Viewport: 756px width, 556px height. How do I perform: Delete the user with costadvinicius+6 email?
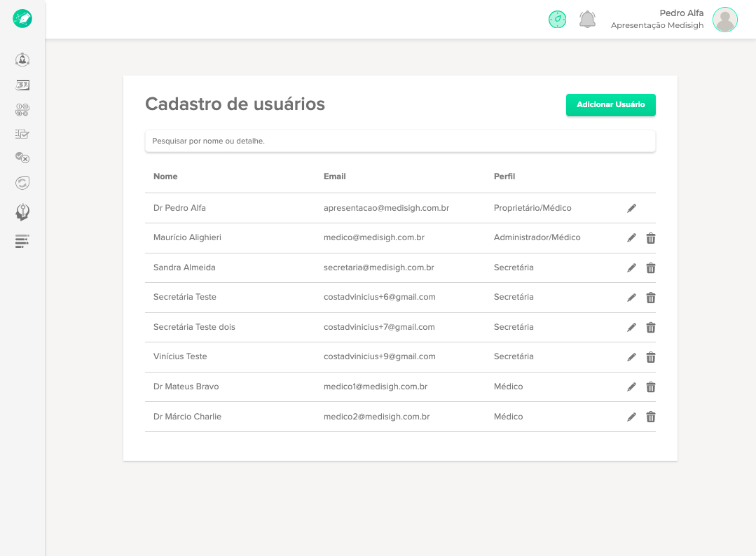coord(651,298)
